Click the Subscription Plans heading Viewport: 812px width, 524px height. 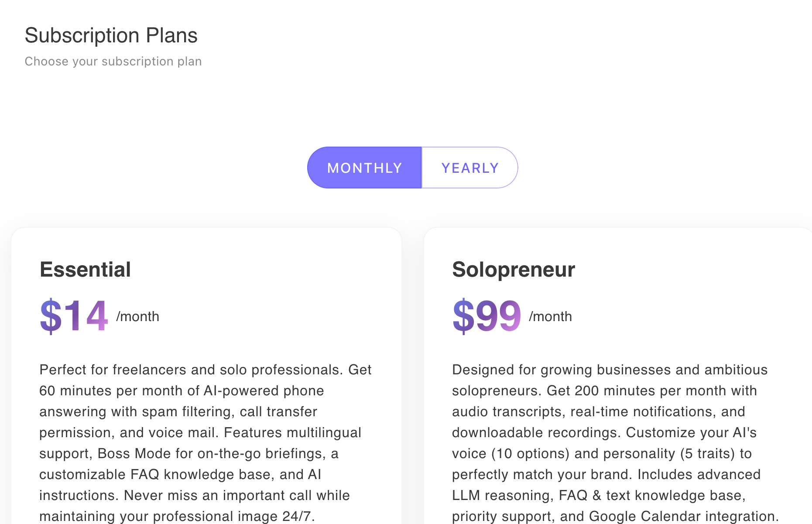click(x=111, y=35)
